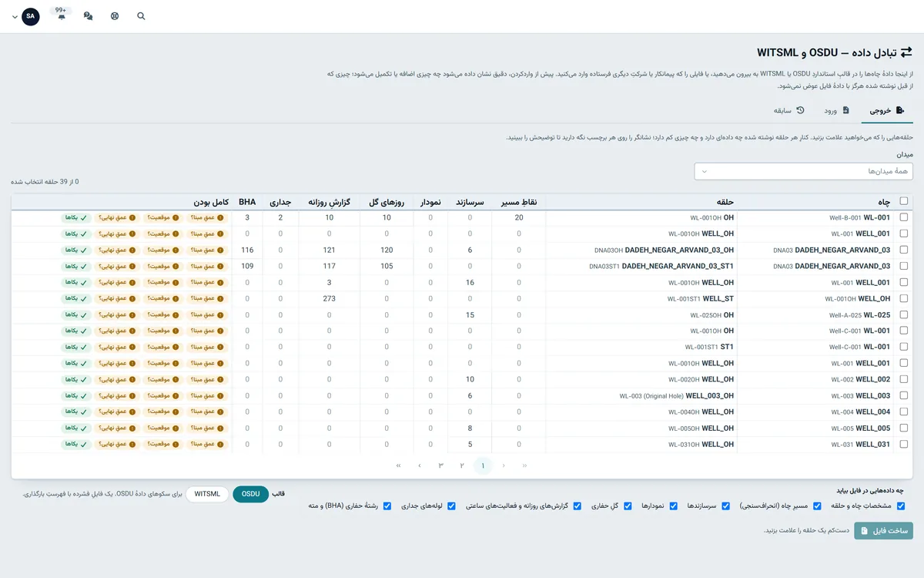Select the row checkbox for WL-025
924x578 pixels.
click(903, 314)
